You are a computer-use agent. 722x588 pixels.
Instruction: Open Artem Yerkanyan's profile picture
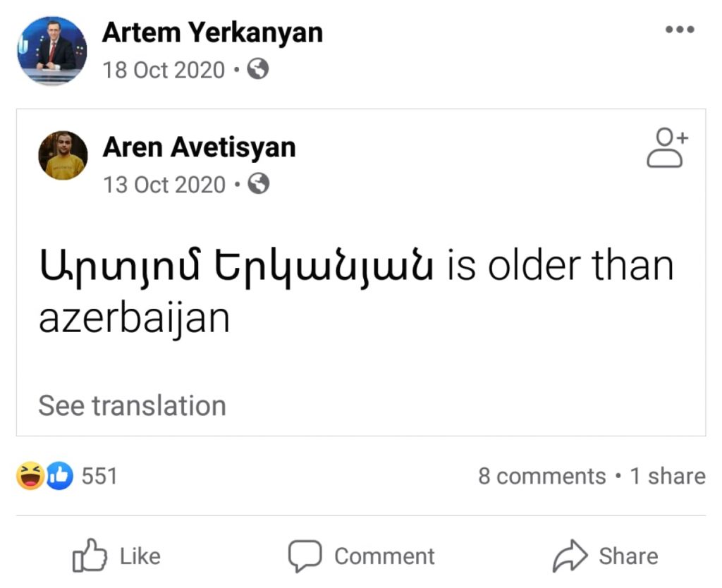pyautogui.click(x=51, y=51)
